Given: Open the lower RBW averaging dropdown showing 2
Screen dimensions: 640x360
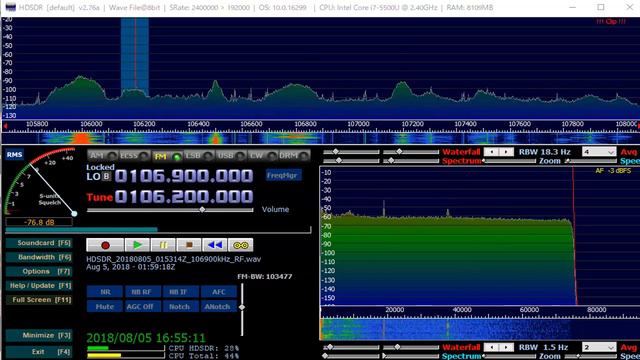Looking at the screenshot, I should click(599, 347).
